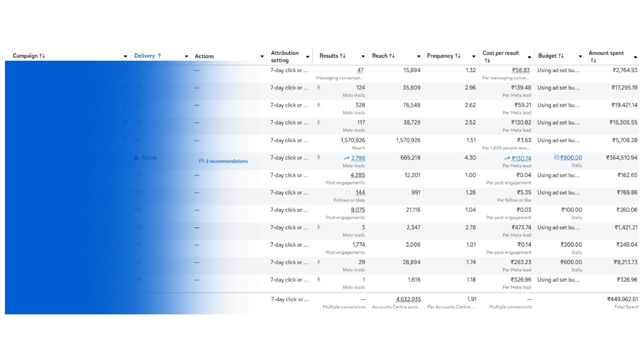This screenshot has width=644, height=362.
Task: Click the 4,285 post engagements result
Action: pos(358,175)
